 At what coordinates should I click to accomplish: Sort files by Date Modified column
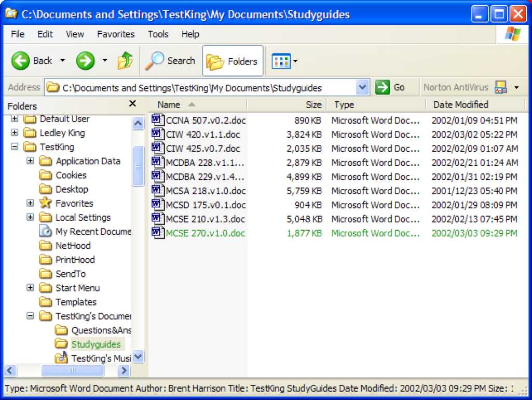(475, 104)
